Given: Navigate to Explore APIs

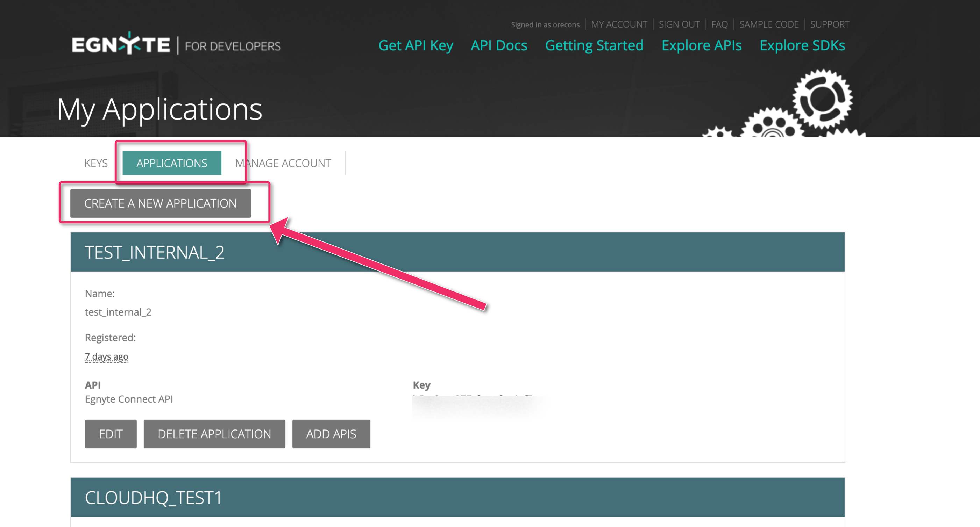Looking at the screenshot, I should click(702, 45).
